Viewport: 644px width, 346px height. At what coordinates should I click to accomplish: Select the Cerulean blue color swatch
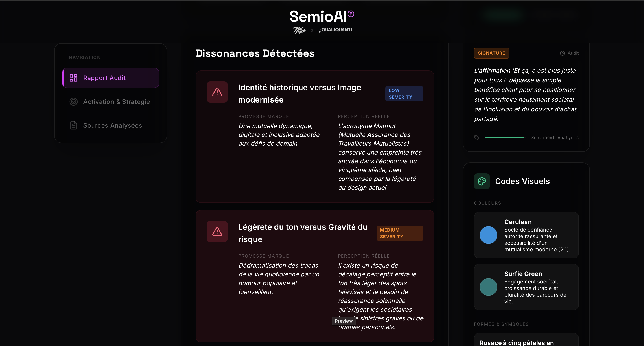tap(488, 235)
